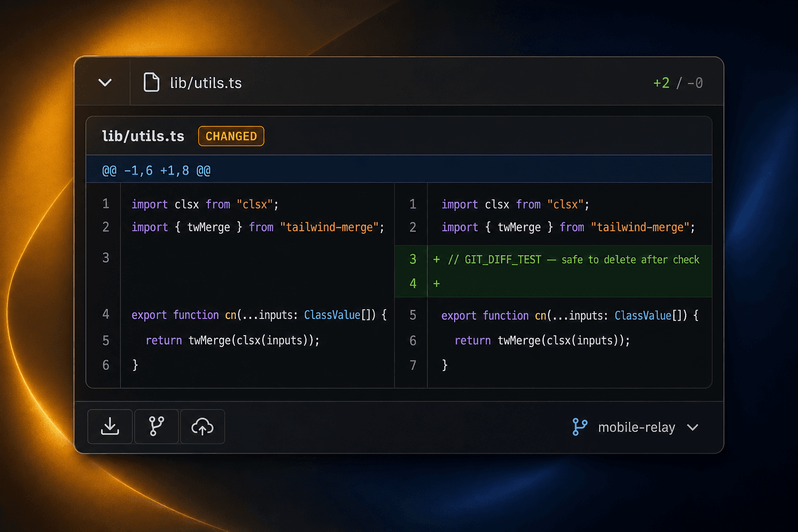Click left pane export function cn line
This screenshot has height=532, width=798.
(x=259, y=315)
